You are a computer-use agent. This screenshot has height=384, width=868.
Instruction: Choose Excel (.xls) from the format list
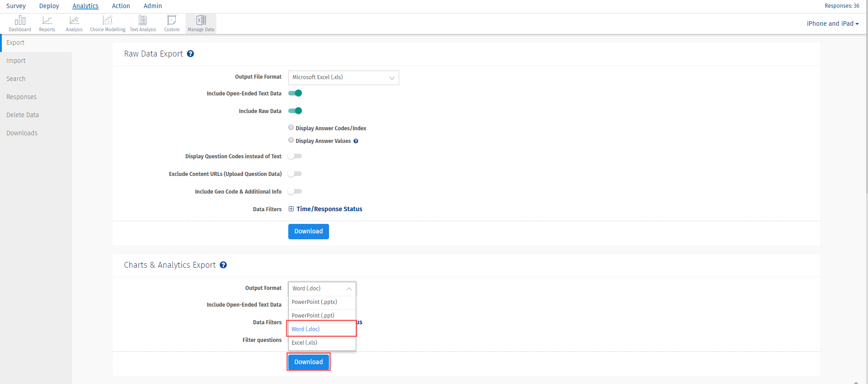click(322, 343)
